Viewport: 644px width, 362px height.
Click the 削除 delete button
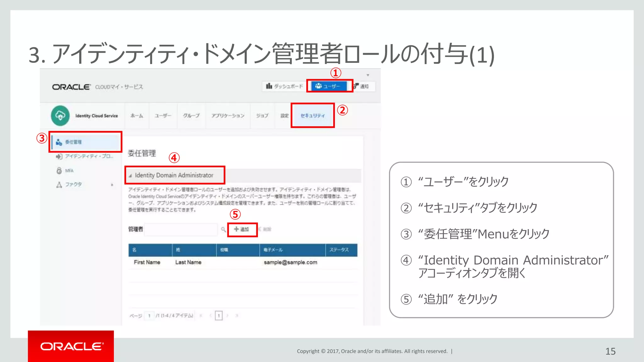(265, 229)
